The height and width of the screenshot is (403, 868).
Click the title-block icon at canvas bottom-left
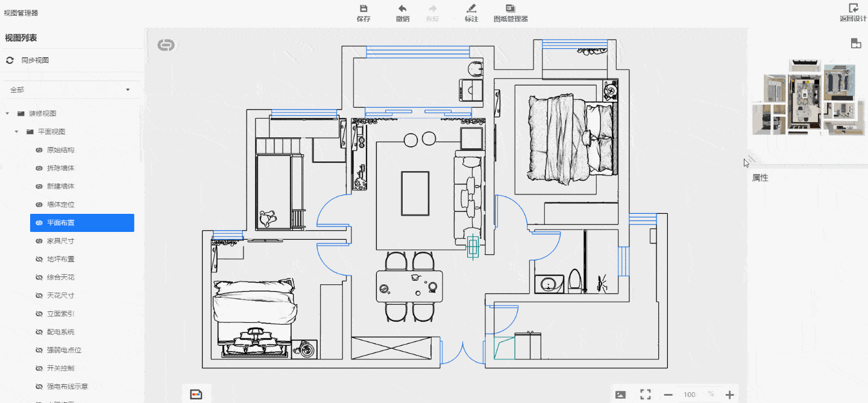point(197,395)
